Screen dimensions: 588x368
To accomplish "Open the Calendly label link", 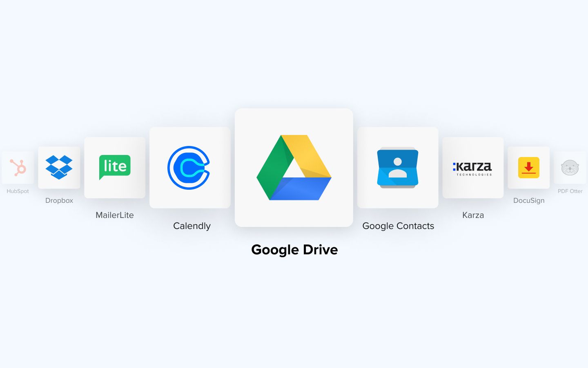I will tap(192, 226).
